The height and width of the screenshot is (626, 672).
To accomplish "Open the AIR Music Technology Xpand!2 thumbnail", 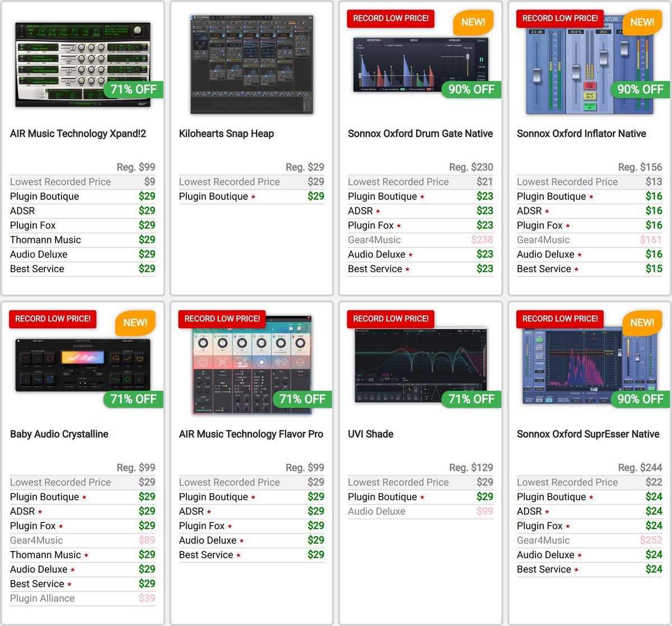I will pyautogui.click(x=83, y=64).
